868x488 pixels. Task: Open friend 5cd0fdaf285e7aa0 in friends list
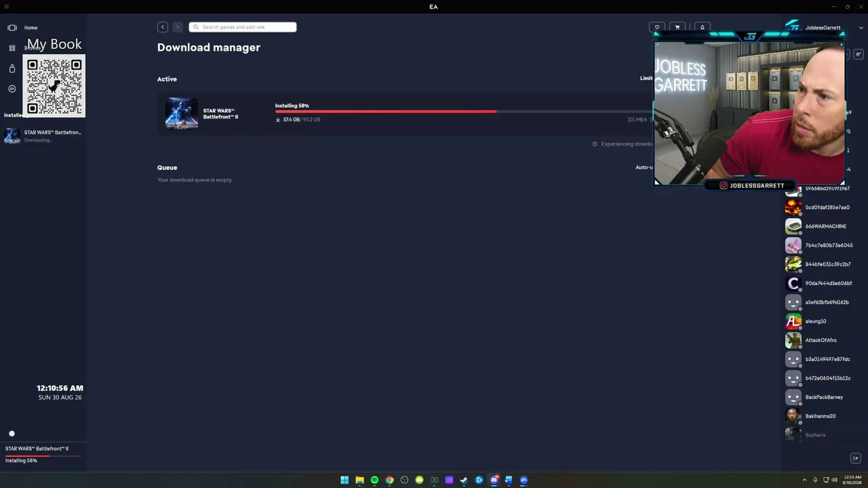coord(819,207)
